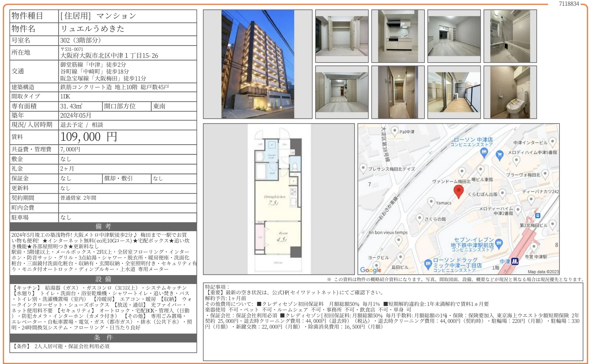Click the red location pin on map

(x=458, y=191)
